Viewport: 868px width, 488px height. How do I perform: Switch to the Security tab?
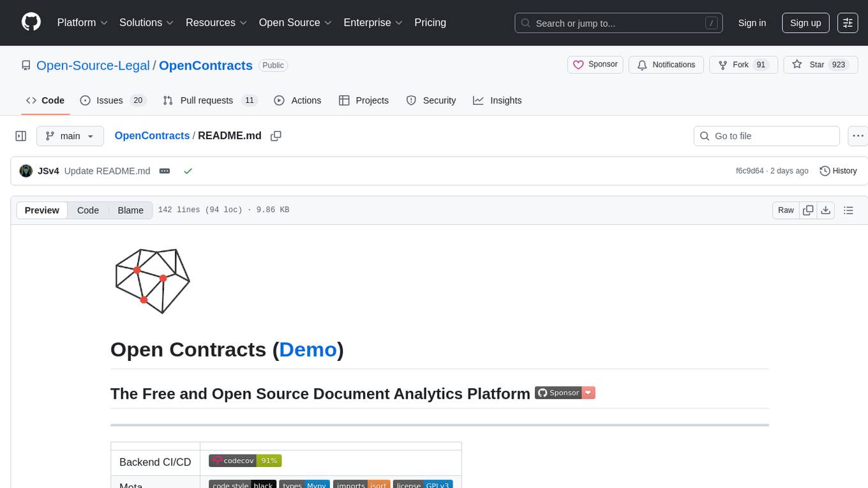click(431, 100)
